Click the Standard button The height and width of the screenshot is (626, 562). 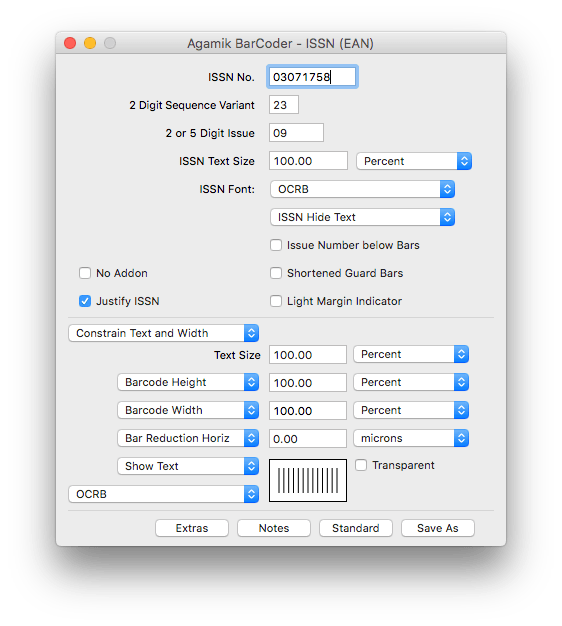click(x=356, y=528)
